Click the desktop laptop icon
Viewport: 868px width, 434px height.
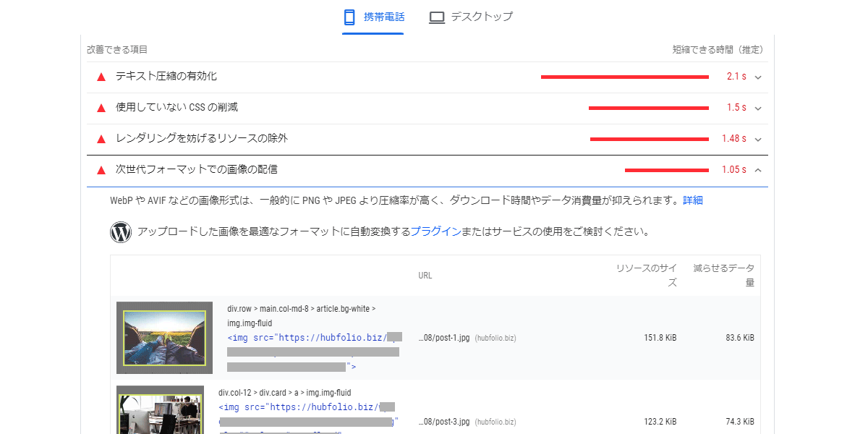[x=437, y=17]
